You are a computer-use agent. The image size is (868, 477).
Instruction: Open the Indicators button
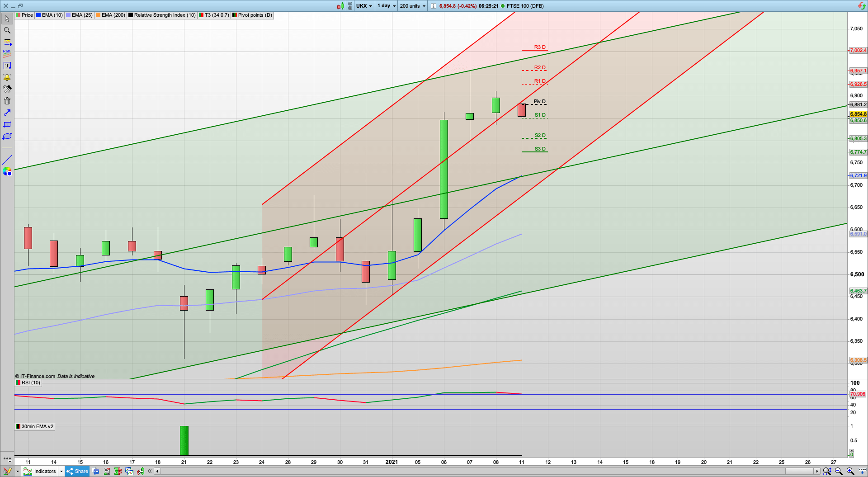44,471
